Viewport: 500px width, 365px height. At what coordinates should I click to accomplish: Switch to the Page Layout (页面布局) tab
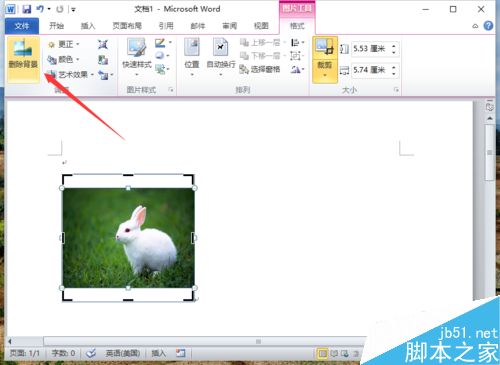tap(127, 26)
